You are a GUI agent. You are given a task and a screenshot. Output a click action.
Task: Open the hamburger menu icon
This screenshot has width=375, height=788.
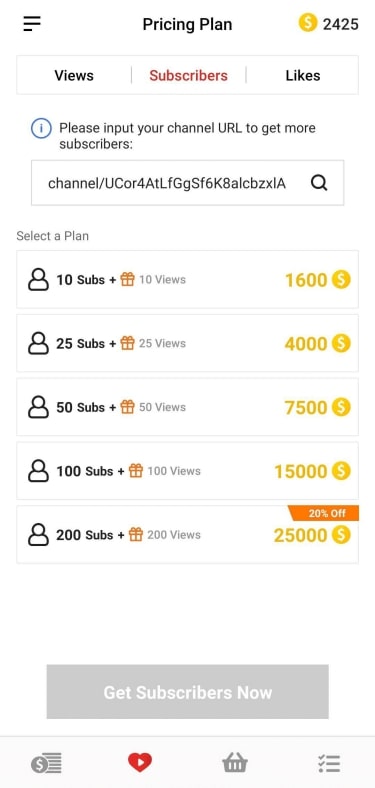32,24
